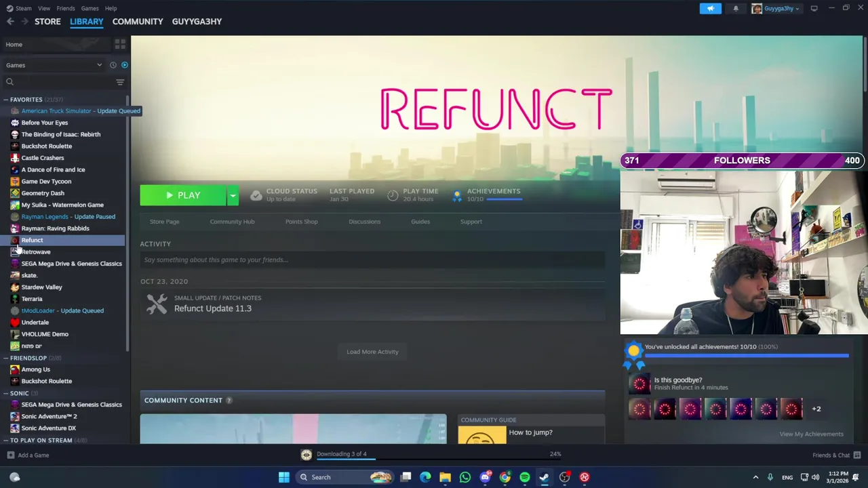Click Add a Game plus icon
Viewport: 868px width, 488px height.
click(x=11, y=455)
